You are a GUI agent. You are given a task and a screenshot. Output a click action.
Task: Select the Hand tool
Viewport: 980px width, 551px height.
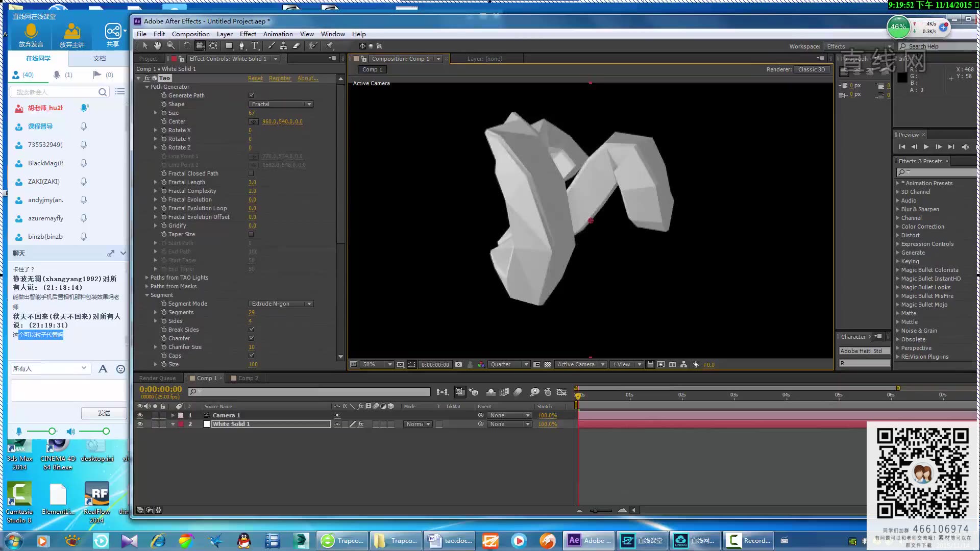(158, 46)
